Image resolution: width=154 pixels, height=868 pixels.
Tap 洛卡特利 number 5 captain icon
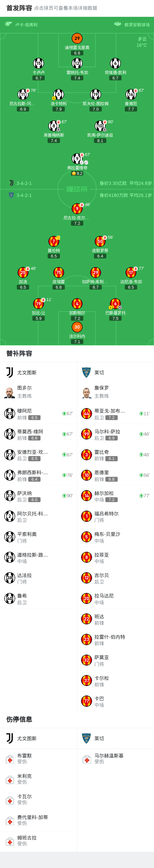59,94
